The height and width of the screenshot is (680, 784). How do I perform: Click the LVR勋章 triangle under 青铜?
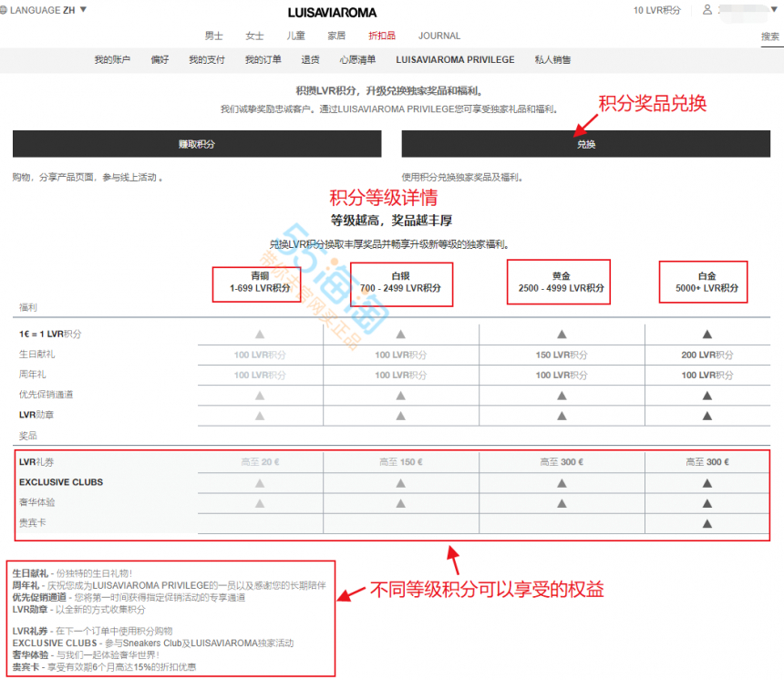260,416
